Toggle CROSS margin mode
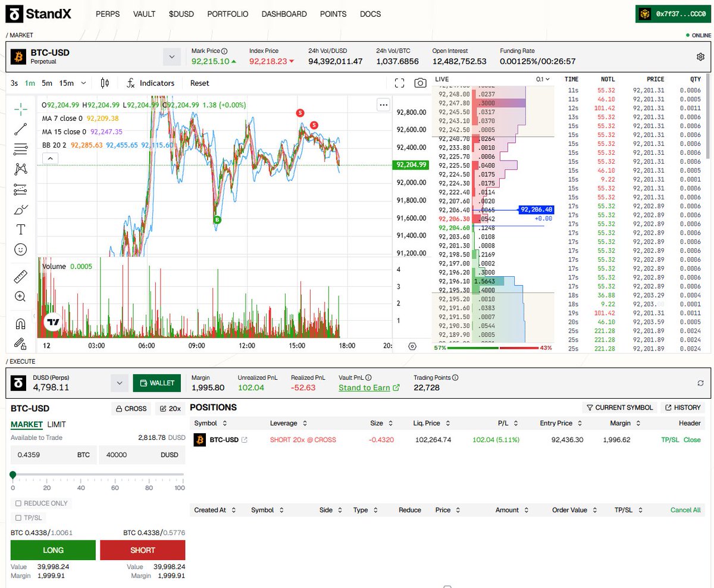Screen dimensions: 714x588 coord(131,409)
